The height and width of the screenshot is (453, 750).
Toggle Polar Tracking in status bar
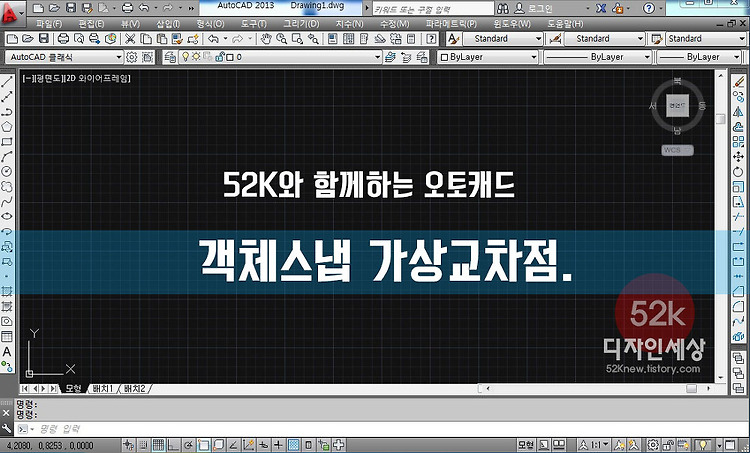[x=188, y=445]
